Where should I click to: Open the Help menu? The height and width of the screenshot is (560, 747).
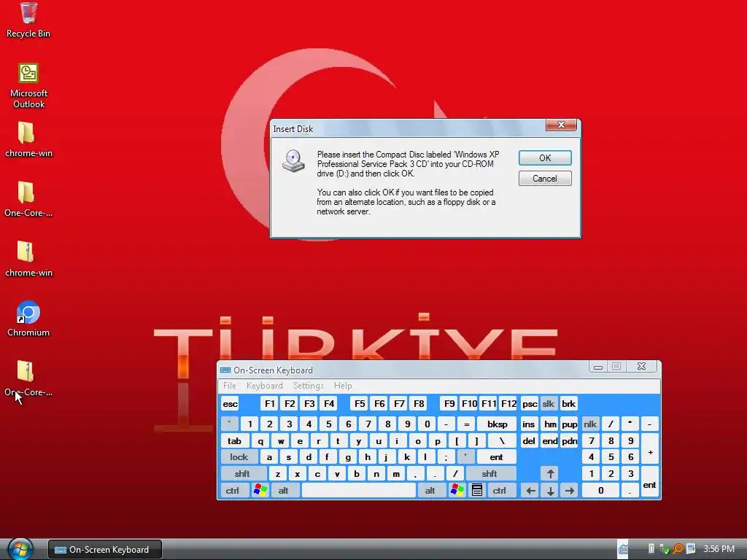pyautogui.click(x=343, y=386)
